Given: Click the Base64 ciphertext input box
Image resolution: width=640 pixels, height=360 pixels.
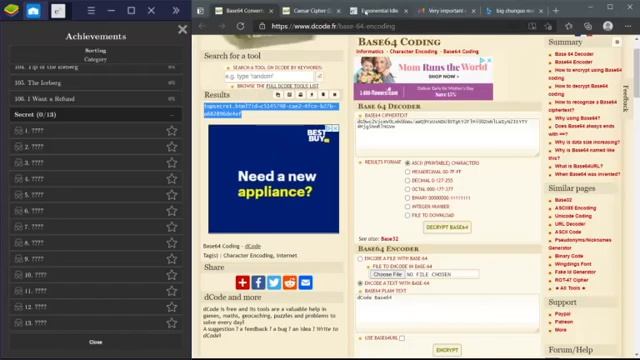Looking at the screenshot, I should [447, 137].
